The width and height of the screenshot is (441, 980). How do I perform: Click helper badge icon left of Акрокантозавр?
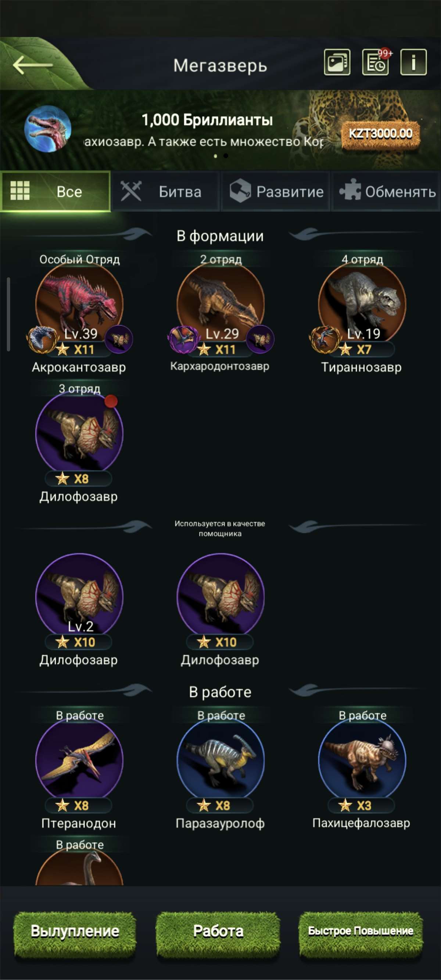pyautogui.click(x=42, y=339)
